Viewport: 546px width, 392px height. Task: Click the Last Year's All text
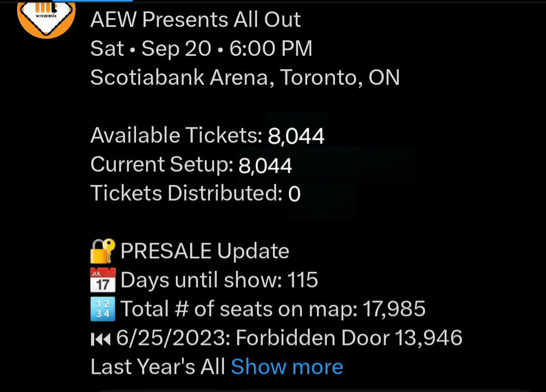pyautogui.click(x=158, y=367)
